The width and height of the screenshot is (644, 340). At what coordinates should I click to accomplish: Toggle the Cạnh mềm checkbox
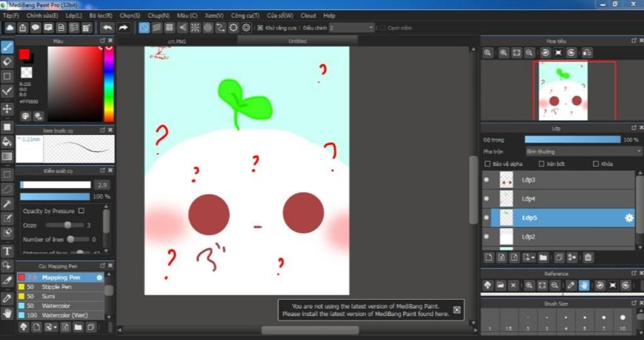coord(382,28)
